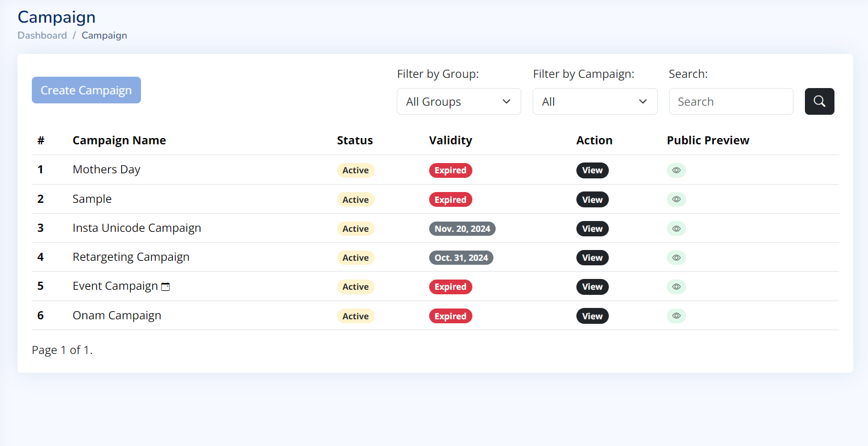Click preview eye icon for Insta Unicode Campaign

tap(676, 228)
